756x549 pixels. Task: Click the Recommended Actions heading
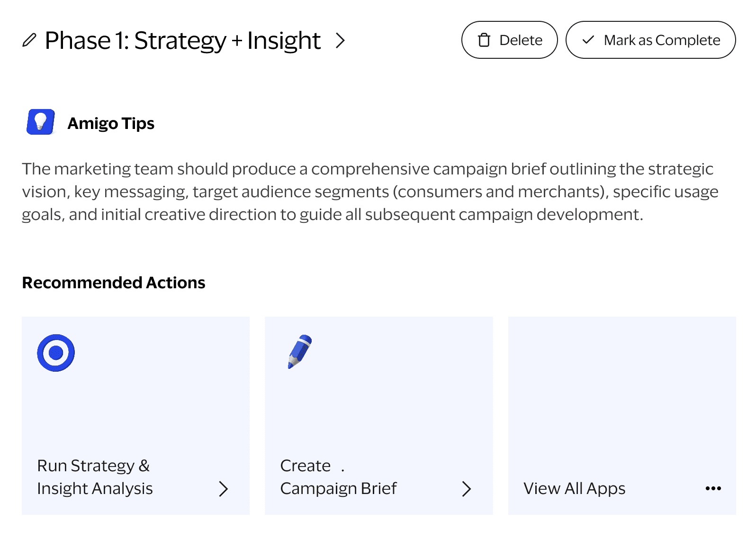click(113, 283)
